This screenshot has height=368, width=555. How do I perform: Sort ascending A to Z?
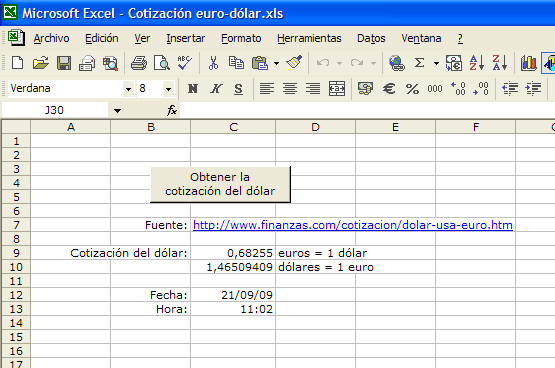[476, 63]
